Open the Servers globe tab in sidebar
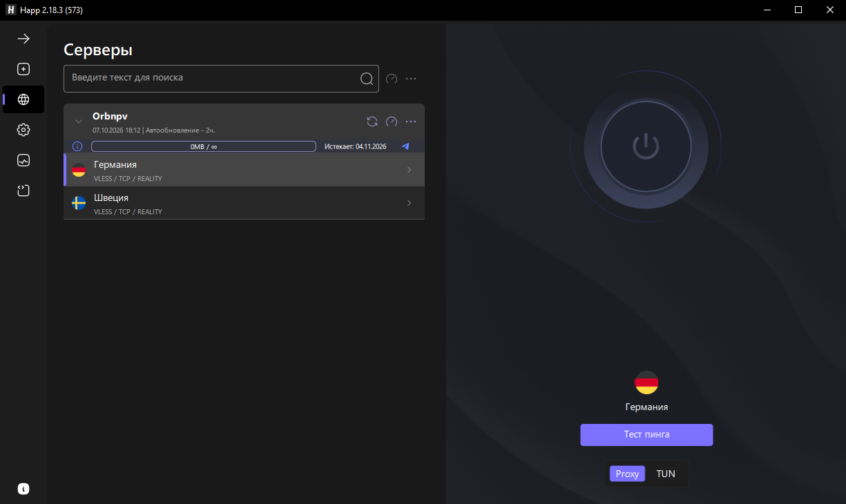The height and width of the screenshot is (504, 846). tap(23, 99)
